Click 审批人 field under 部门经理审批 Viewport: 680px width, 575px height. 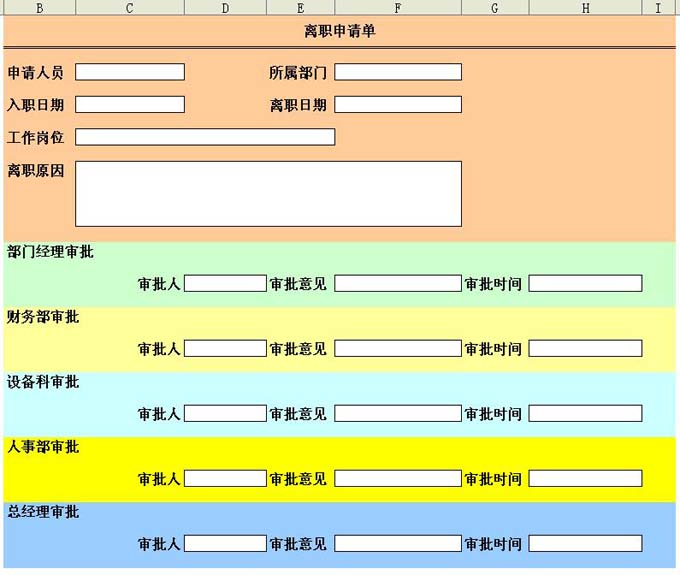pyautogui.click(x=225, y=284)
